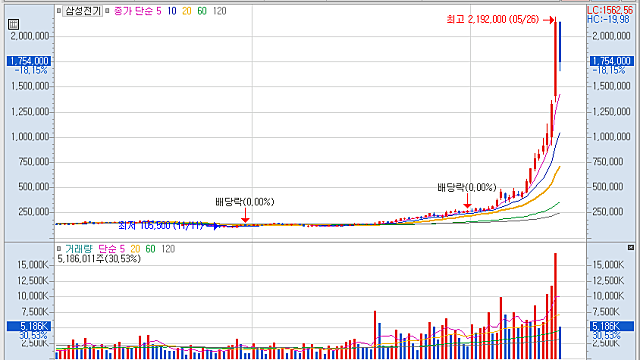Click the HC:-19.98 readout
640x360 pixels.
point(608,19)
